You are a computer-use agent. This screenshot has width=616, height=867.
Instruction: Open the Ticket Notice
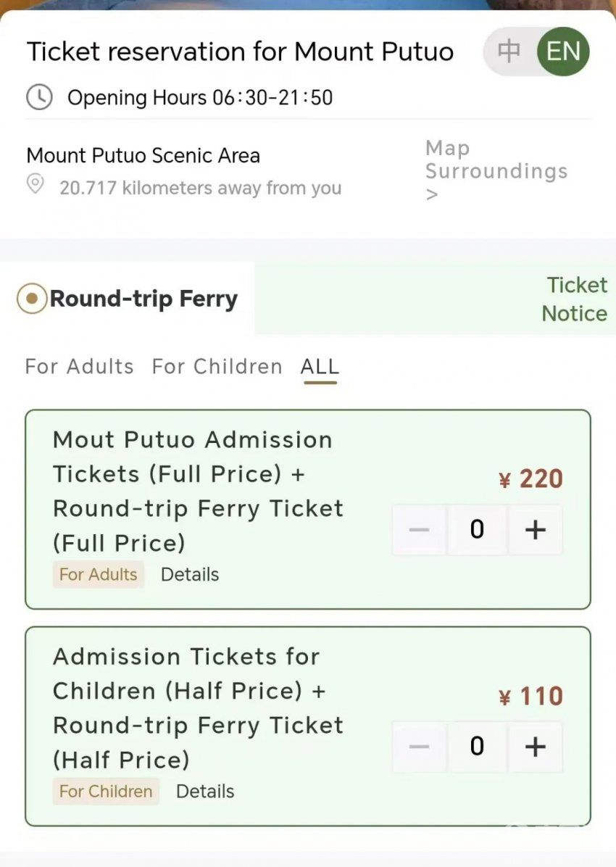point(575,299)
